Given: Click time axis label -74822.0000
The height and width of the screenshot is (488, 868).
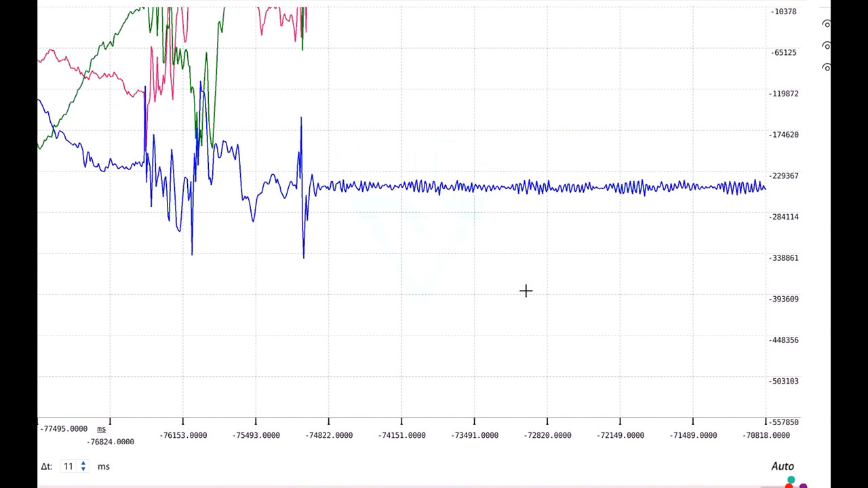Looking at the screenshot, I should click(x=329, y=435).
